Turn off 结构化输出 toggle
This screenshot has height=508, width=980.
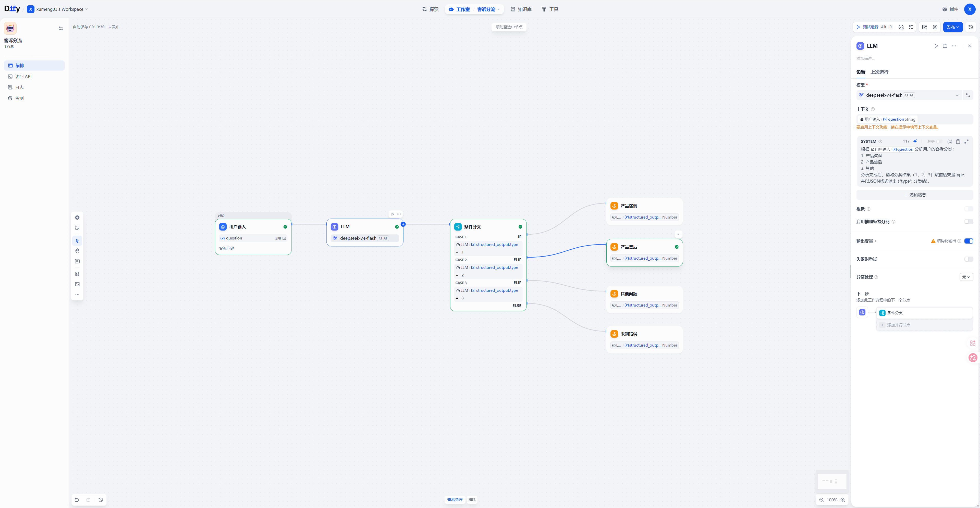click(x=969, y=241)
